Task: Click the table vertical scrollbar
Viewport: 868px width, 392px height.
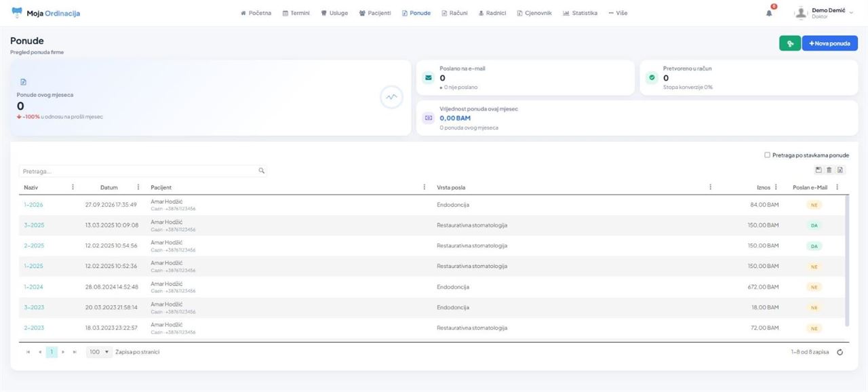Action: 846,261
